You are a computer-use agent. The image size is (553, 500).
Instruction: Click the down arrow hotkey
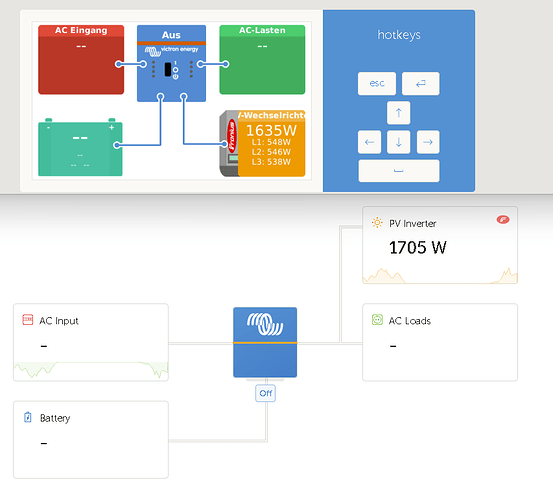coord(399,142)
